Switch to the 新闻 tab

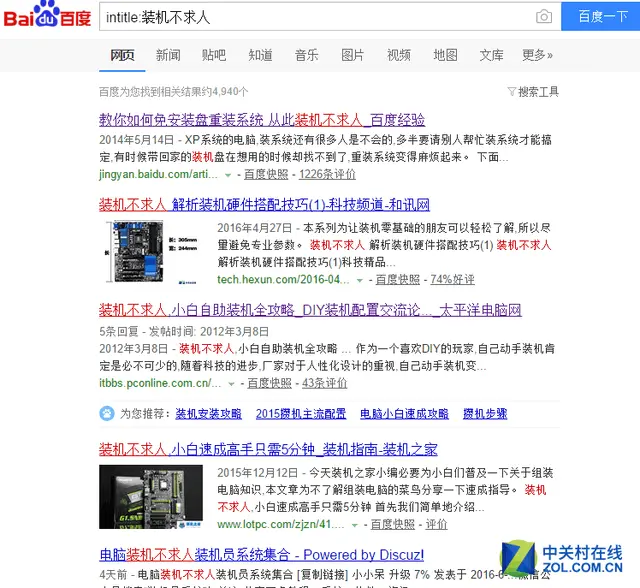click(x=168, y=55)
